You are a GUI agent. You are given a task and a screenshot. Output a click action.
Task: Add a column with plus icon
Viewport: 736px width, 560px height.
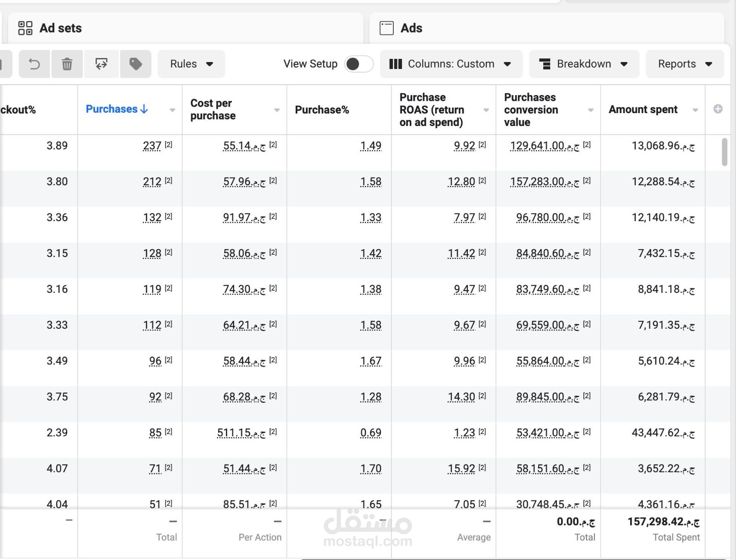[718, 109]
